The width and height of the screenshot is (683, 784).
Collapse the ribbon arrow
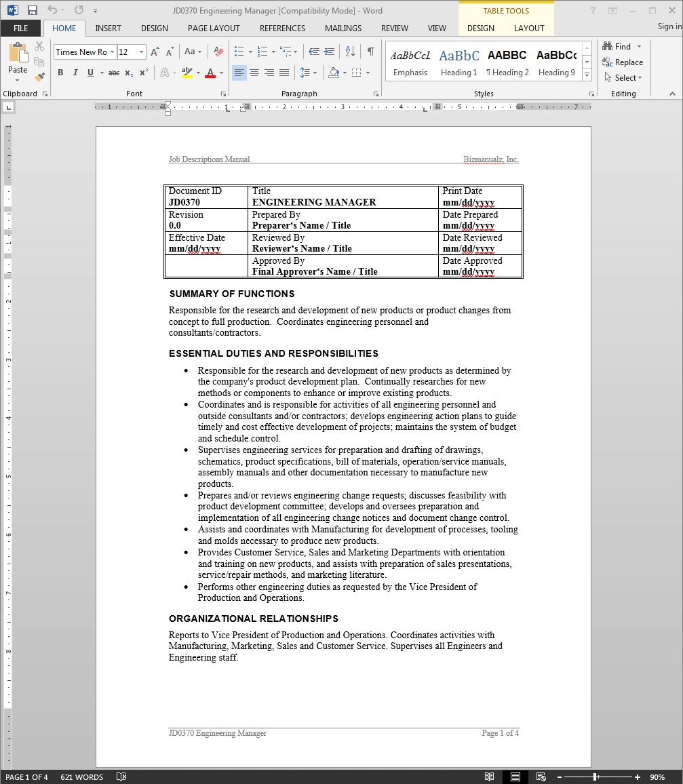tap(673, 94)
